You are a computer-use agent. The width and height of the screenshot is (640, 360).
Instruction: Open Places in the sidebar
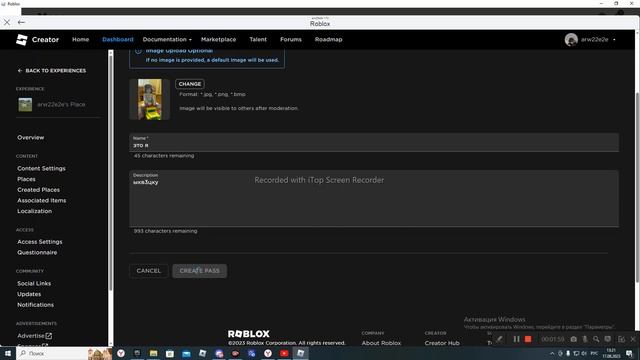click(x=26, y=179)
